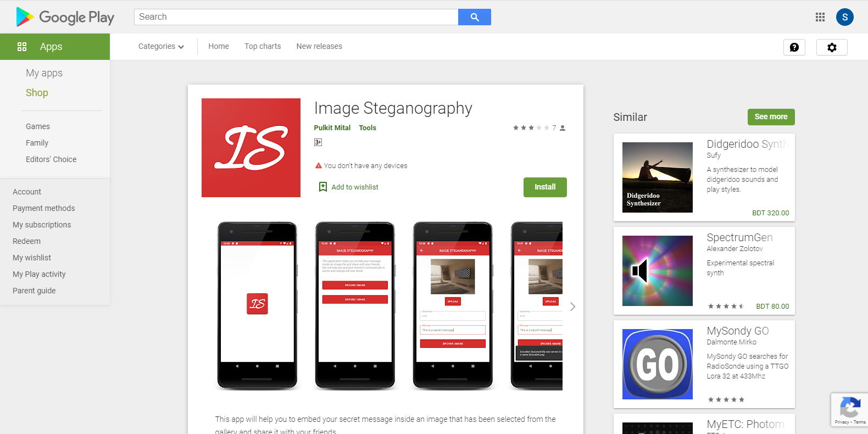This screenshot has width=868, height=434.
Task: Open Editors' Choice in sidebar
Action: click(51, 159)
